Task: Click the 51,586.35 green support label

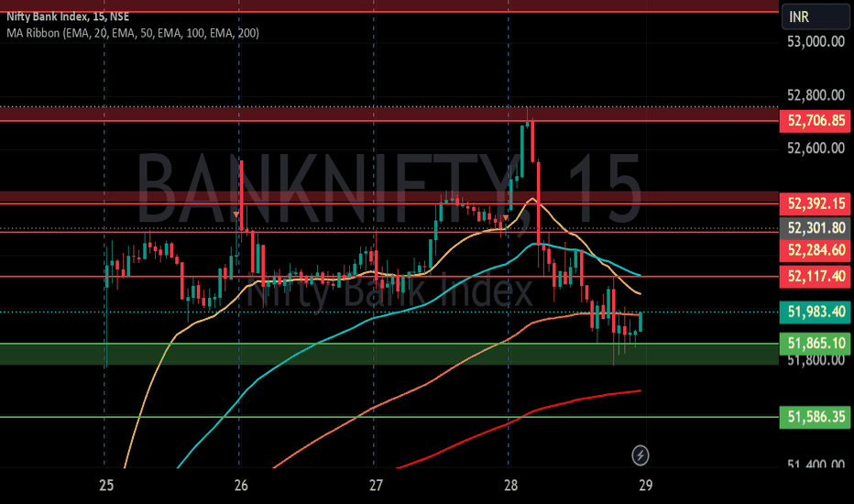Action: pos(816,417)
